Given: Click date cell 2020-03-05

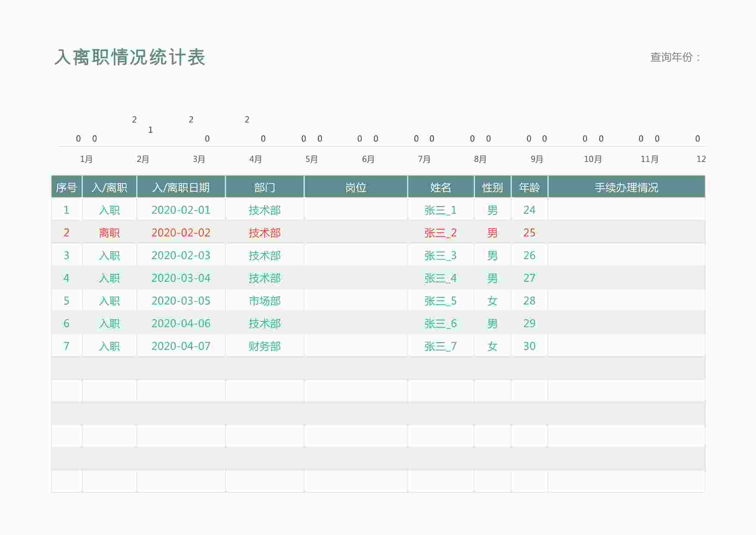Looking at the screenshot, I should click(181, 301).
